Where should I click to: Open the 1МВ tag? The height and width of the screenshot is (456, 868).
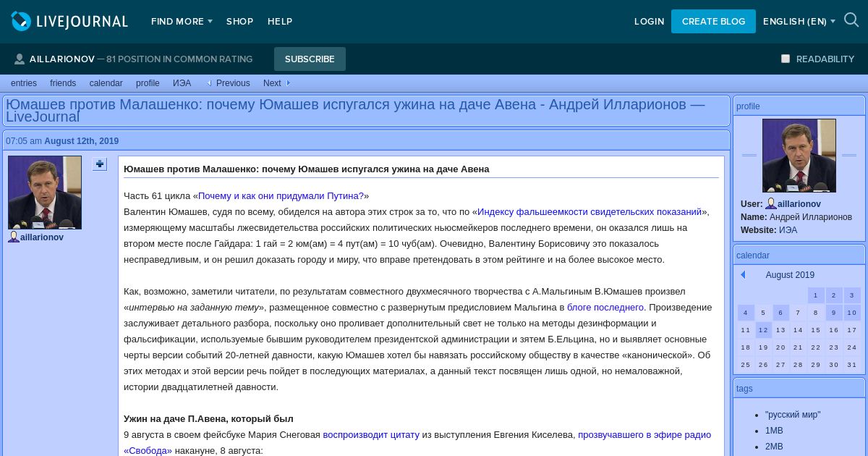pyautogui.click(x=774, y=431)
